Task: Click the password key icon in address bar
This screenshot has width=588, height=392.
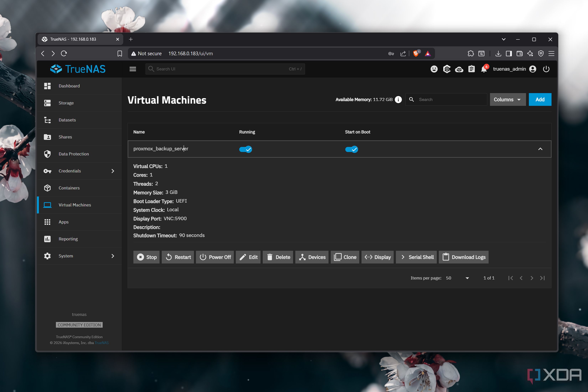Action: (x=391, y=53)
